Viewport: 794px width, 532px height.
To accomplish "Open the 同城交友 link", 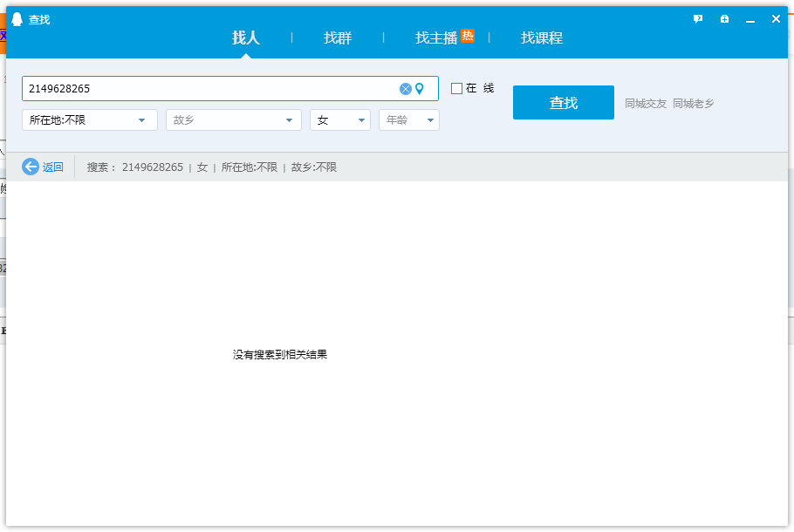I will pyautogui.click(x=646, y=103).
